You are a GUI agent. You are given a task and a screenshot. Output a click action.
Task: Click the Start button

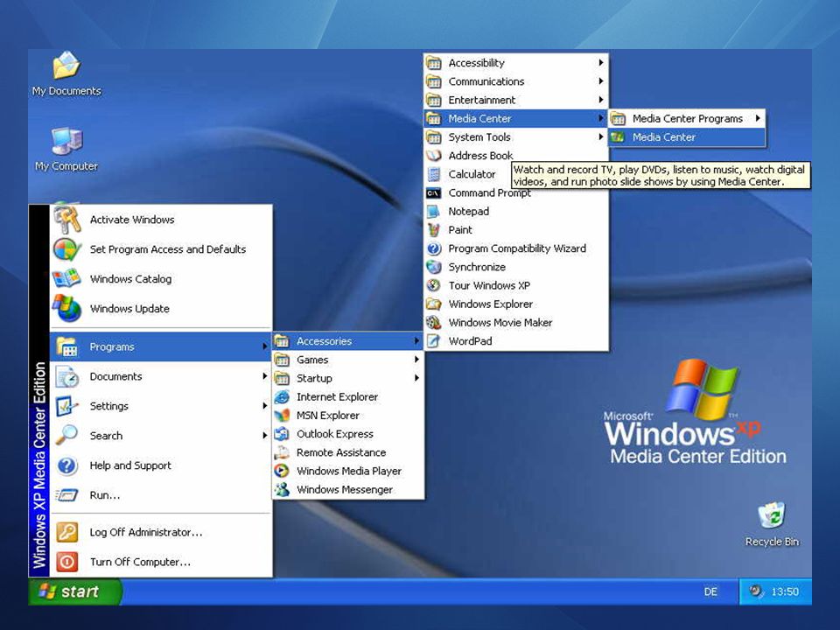(75, 591)
